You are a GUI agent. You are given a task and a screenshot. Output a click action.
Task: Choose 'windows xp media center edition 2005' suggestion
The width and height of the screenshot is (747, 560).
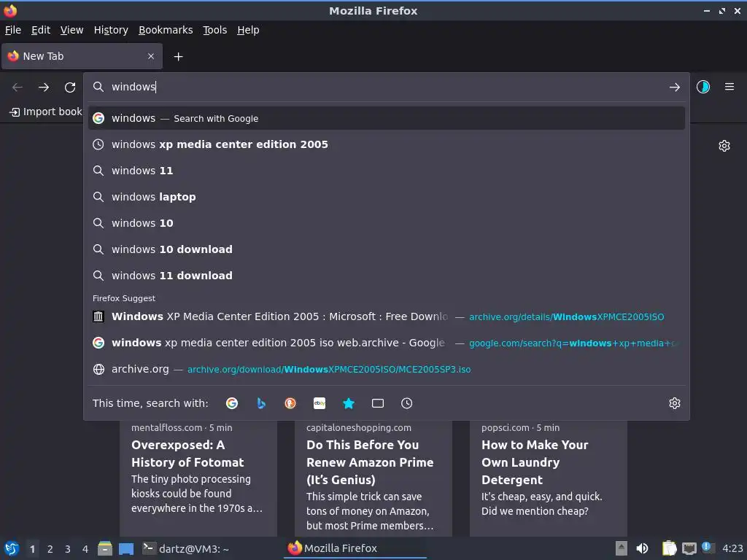(387, 144)
